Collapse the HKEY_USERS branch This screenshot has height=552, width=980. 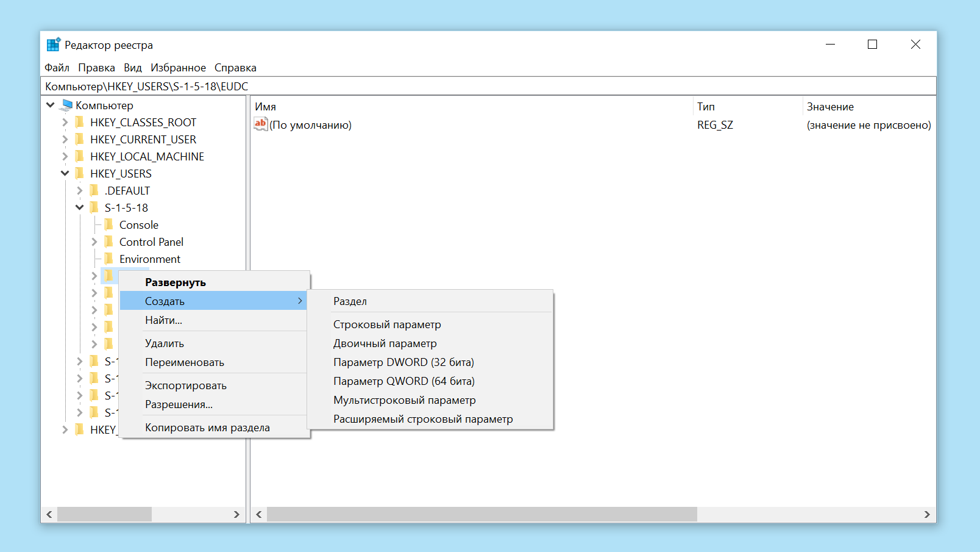65,173
